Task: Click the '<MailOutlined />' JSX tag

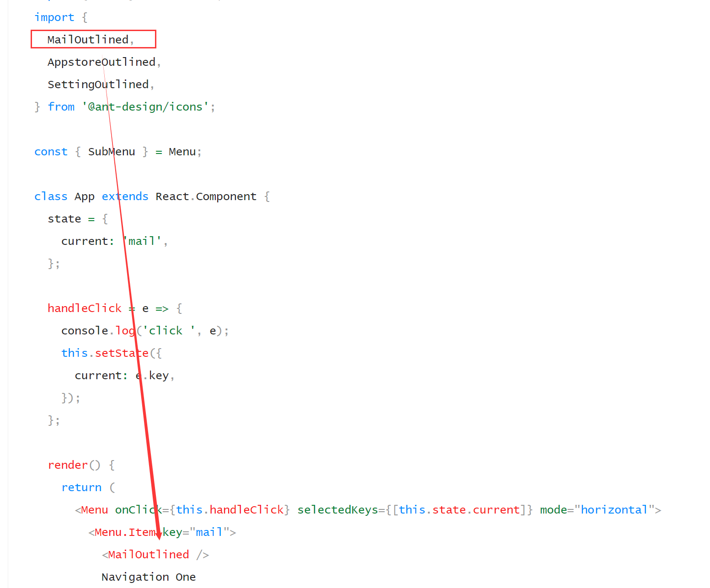Action: pos(155,555)
